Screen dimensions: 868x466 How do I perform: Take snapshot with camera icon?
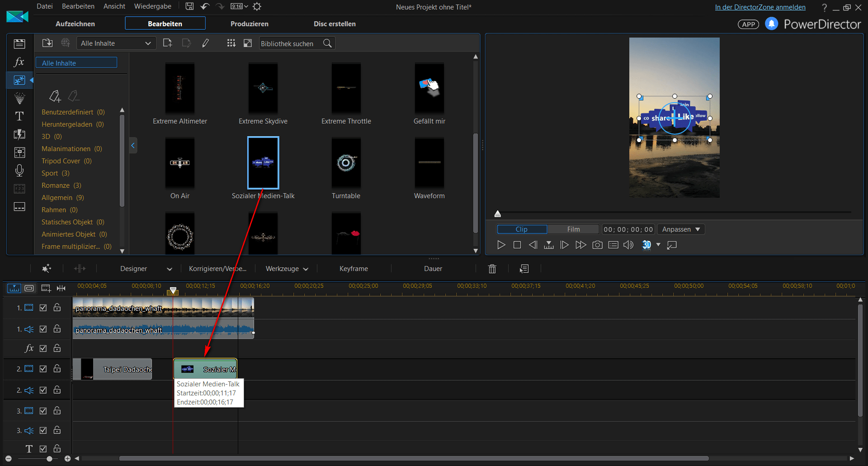click(597, 245)
